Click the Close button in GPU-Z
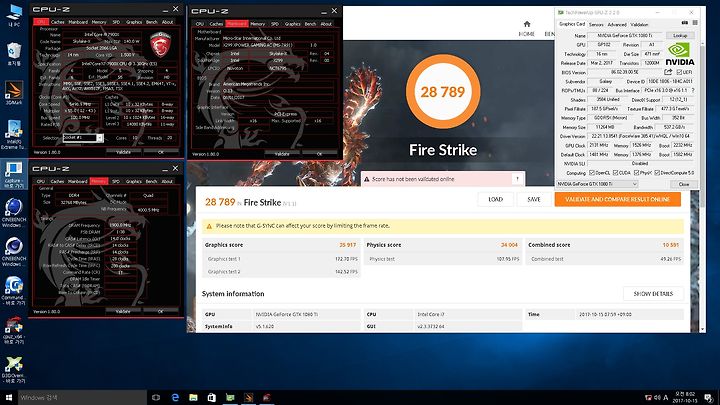 [x=684, y=184]
